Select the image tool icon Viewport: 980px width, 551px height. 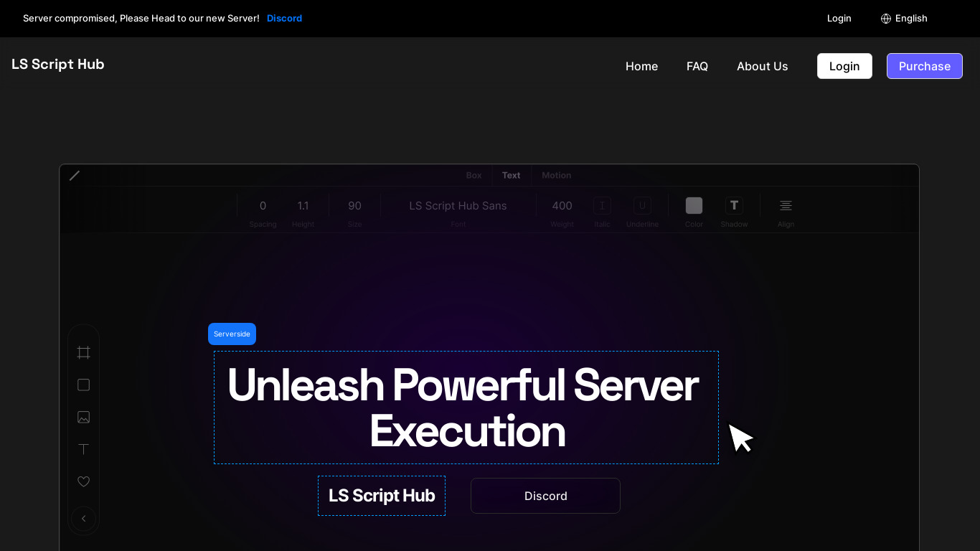[83, 417]
